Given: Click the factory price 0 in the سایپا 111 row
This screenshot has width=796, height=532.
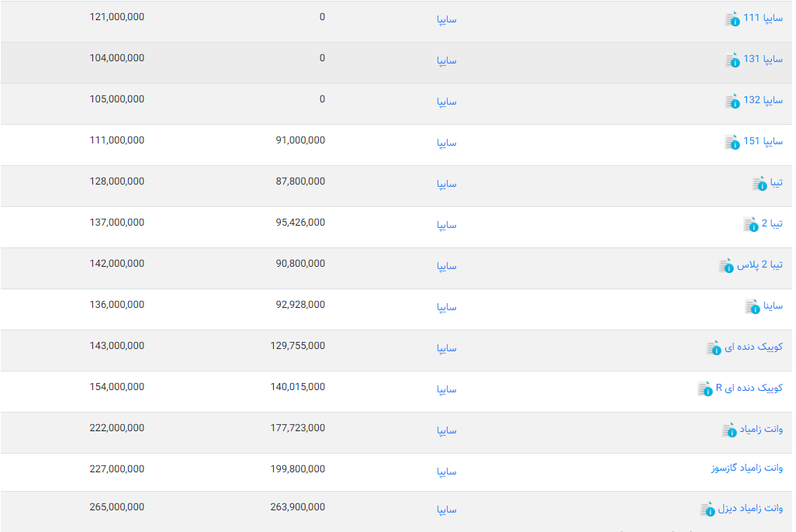Looking at the screenshot, I should 322,17.
